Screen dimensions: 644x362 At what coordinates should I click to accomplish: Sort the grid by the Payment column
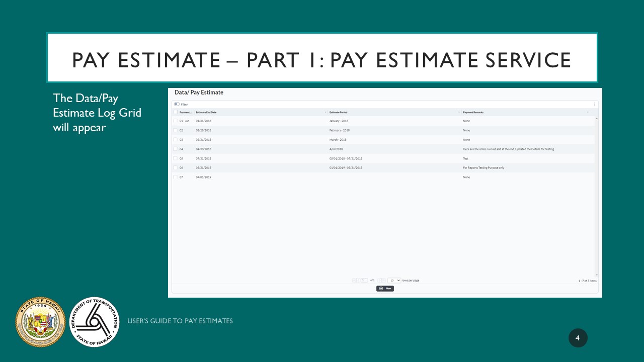point(185,112)
